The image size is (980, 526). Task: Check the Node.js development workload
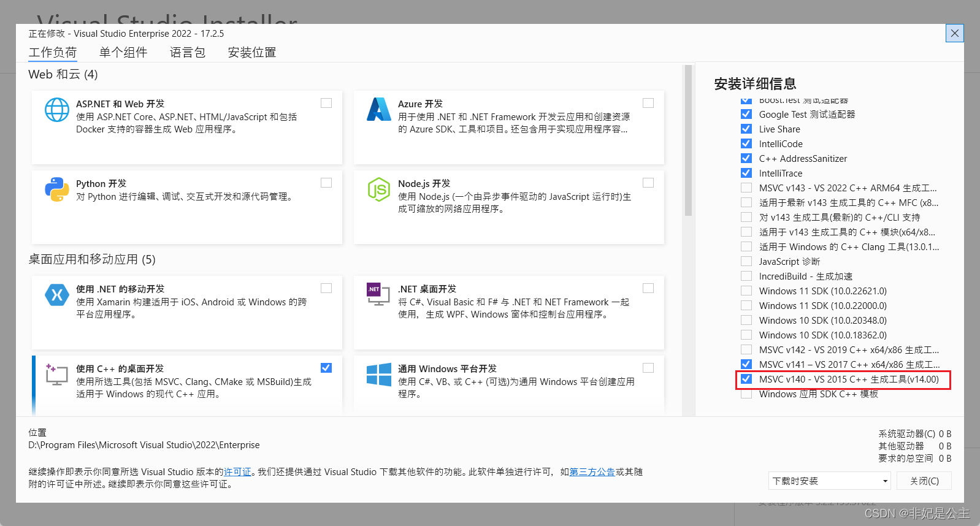(x=648, y=183)
